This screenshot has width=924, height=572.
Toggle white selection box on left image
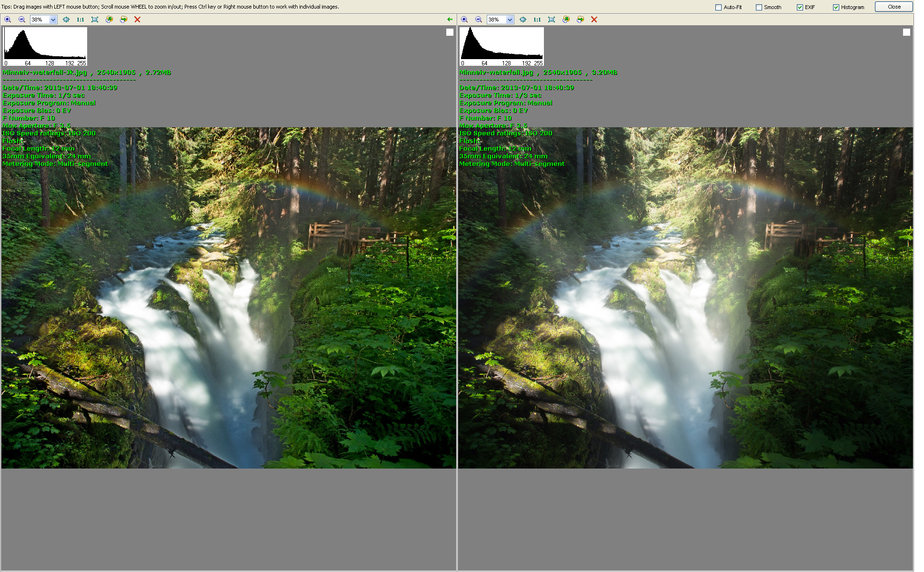(450, 32)
